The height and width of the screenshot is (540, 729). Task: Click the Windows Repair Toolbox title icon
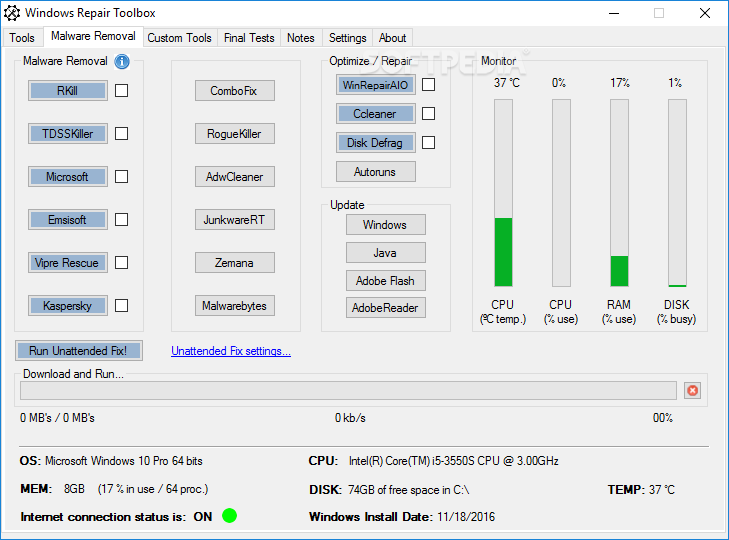pos(12,13)
